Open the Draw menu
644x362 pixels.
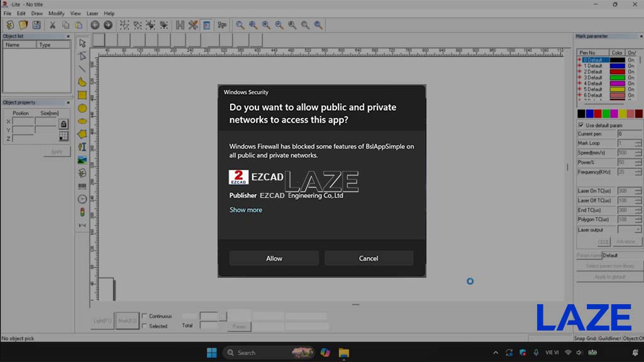(x=37, y=14)
